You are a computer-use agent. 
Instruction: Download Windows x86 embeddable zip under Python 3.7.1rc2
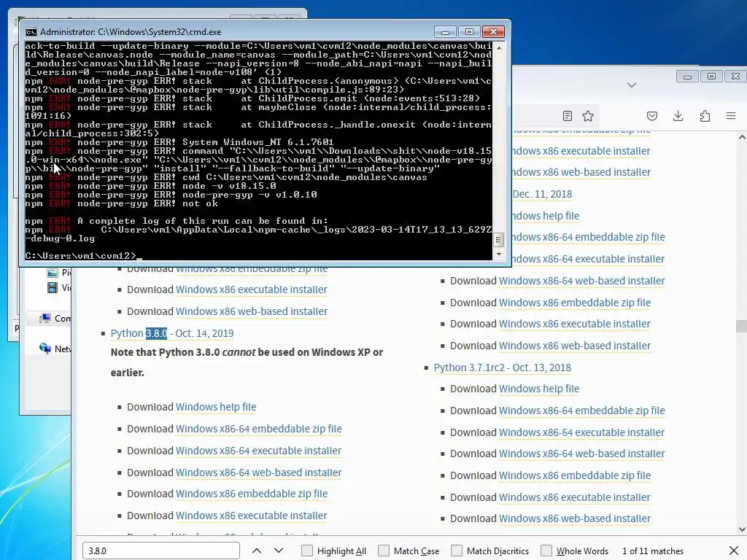(x=575, y=475)
